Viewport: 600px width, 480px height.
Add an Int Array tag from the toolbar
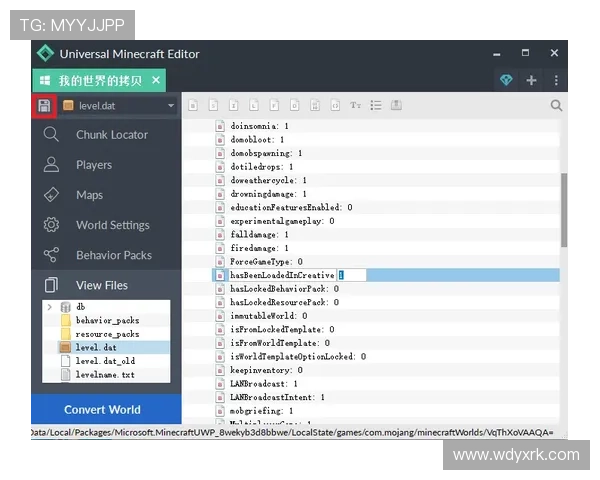(335, 105)
